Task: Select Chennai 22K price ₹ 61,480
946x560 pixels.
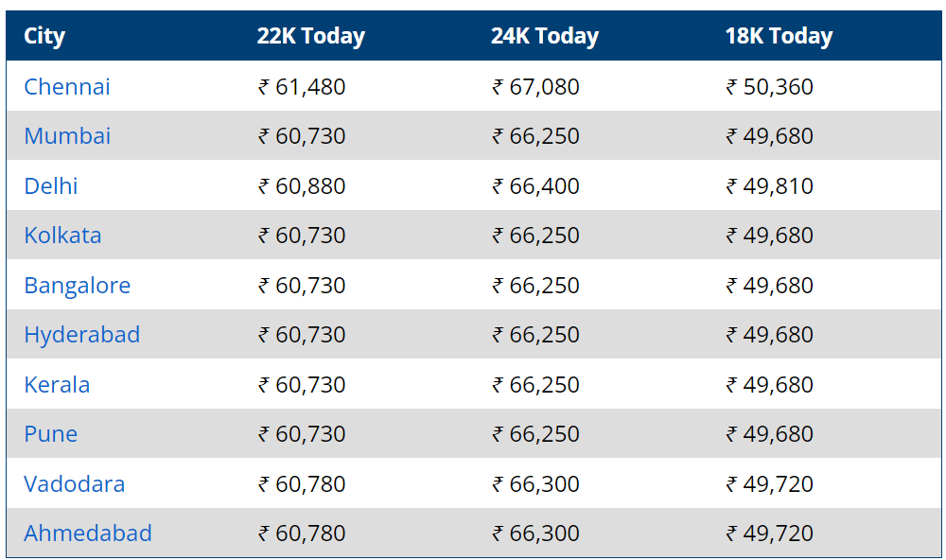Action: [302, 87]
